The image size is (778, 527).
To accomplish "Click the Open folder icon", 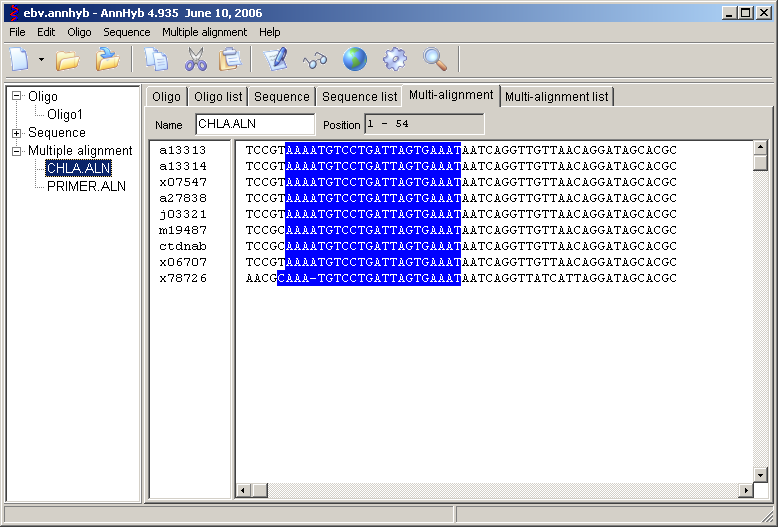I will (68, 60).
